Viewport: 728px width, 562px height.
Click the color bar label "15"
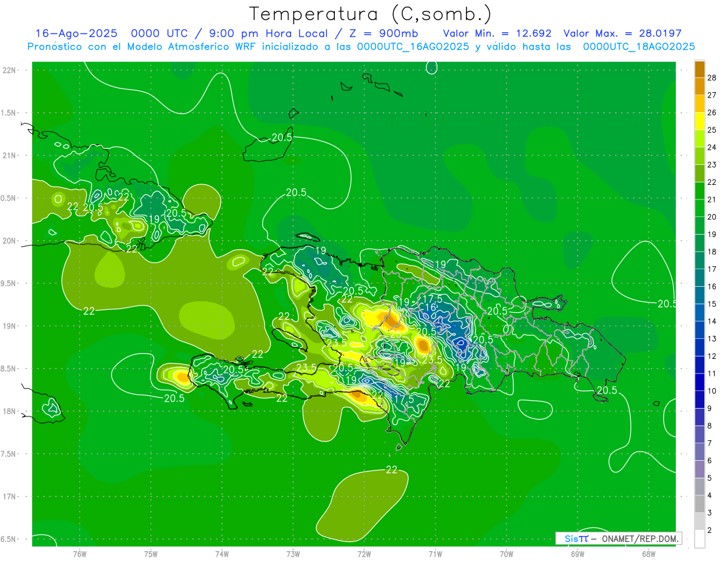point(712,304)
